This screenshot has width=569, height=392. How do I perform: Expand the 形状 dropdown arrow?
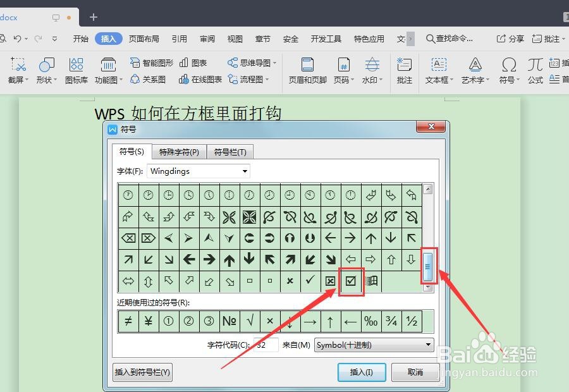coord(55,80)
